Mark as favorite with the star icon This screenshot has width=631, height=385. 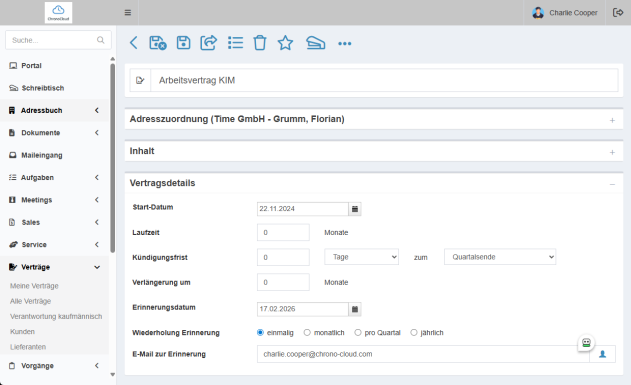pos(285,43)
